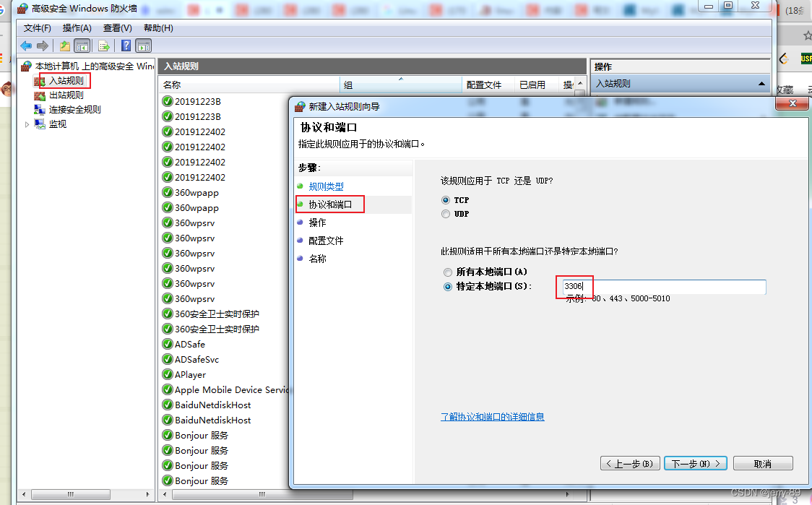Select 本地计算机 上的高级安全 root node

point(94,66)
